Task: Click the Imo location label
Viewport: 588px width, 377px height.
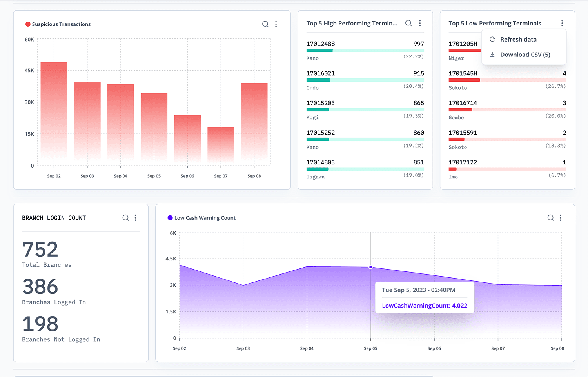Action: click(453, 177)
